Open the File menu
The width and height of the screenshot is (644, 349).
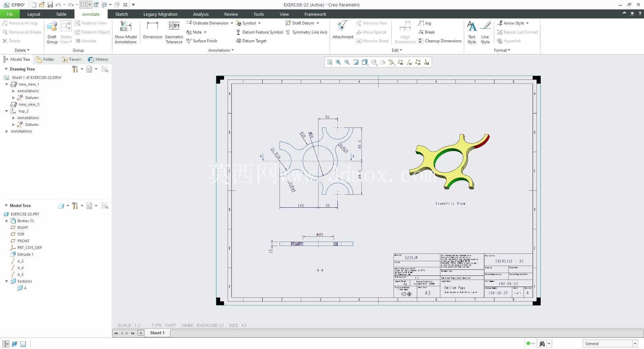[10, 14]
